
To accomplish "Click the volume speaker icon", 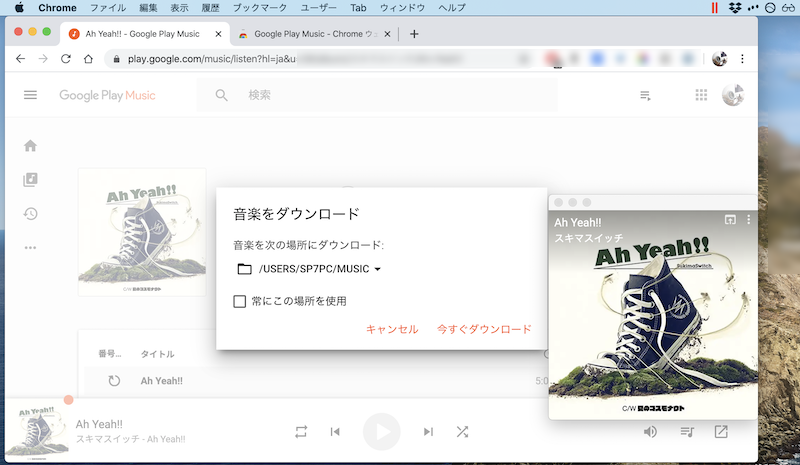I will click(x=650, y=431).
